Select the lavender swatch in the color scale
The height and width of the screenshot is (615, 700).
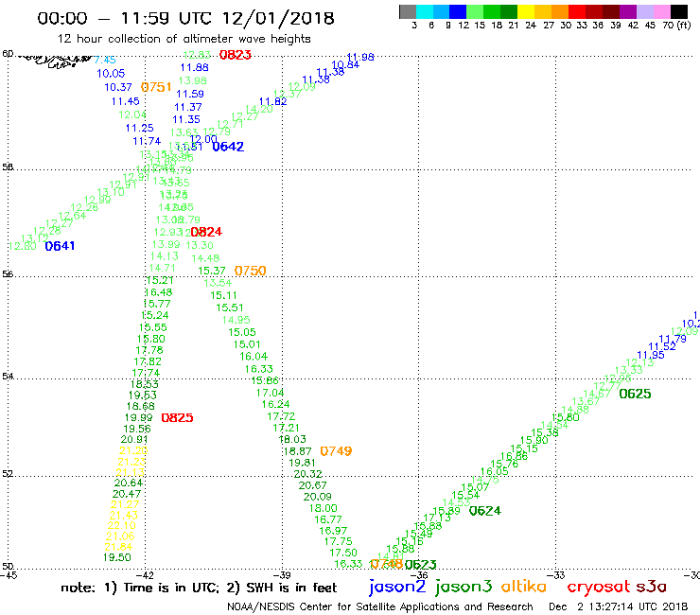644,11
